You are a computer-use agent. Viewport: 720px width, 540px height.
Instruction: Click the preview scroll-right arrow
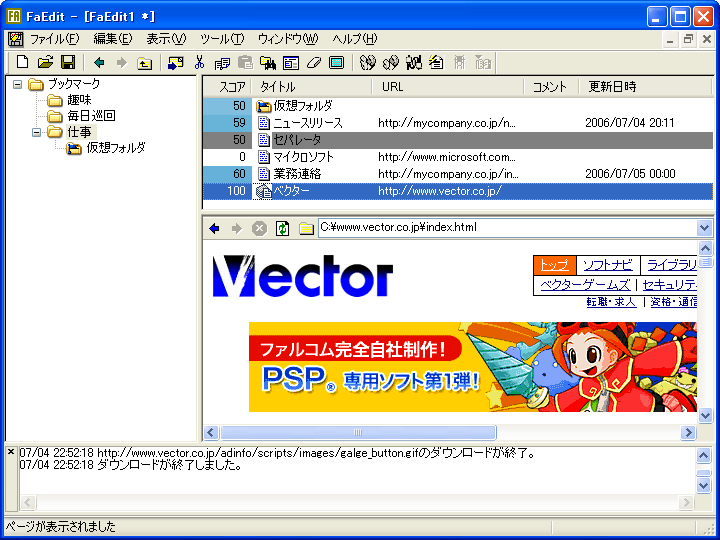click(x=688, y=433)
